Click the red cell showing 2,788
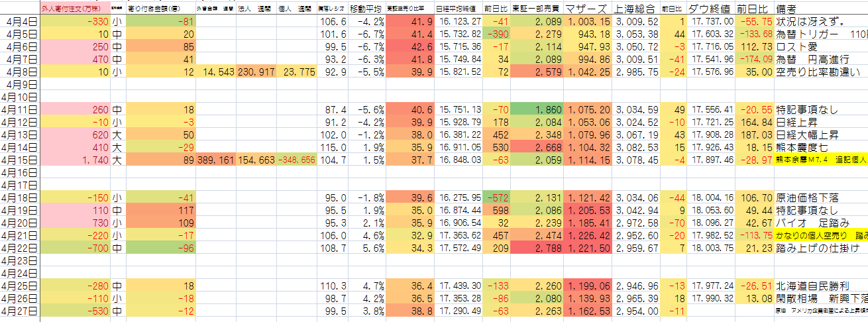The height and width of the screenshot is (322, 868). click(537, 247)
